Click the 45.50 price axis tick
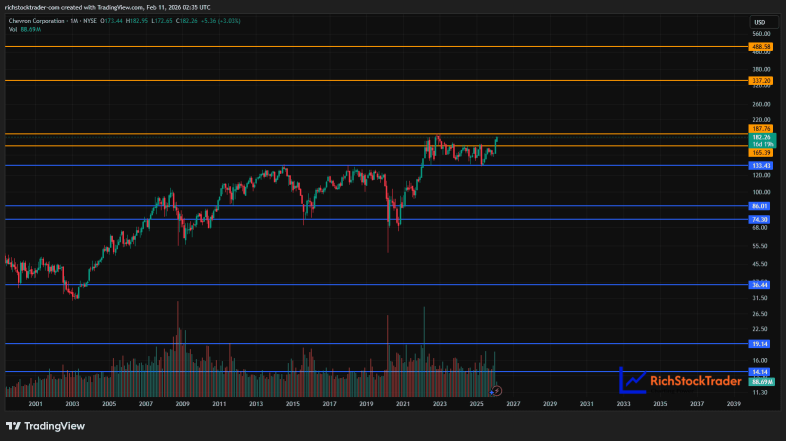Screen dimensions: 786x441 coord(759,264)
